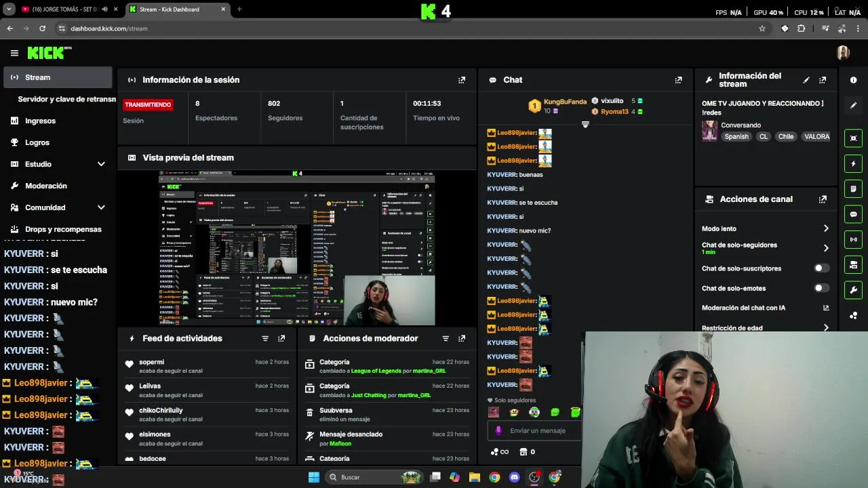868x488 pixels.
Task: Open martina_GRL link in League of Legends entry
Action: tap(430, 371)
